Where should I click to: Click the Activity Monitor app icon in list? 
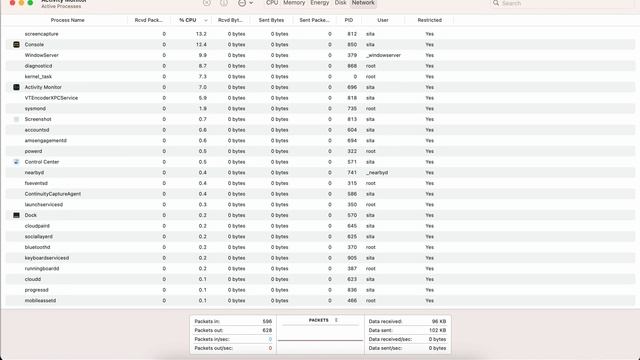pos(16,87)
